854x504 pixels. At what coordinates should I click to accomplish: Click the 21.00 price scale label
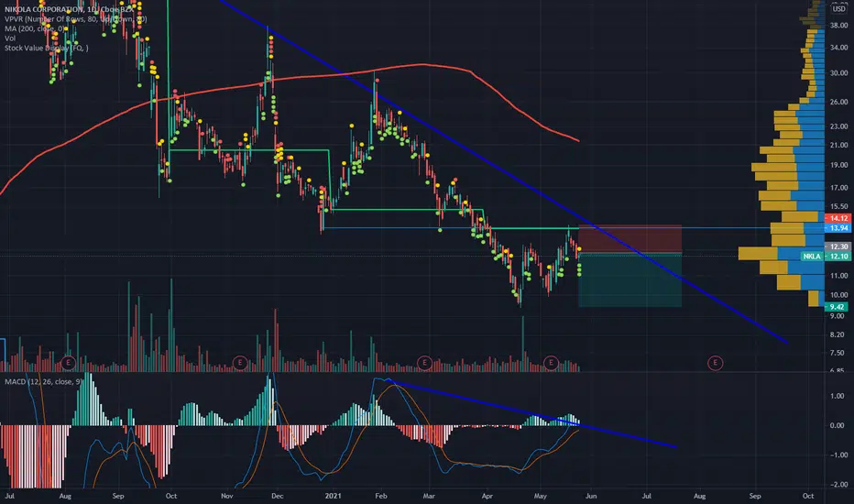pyautogui.click(x=838, y=146)
